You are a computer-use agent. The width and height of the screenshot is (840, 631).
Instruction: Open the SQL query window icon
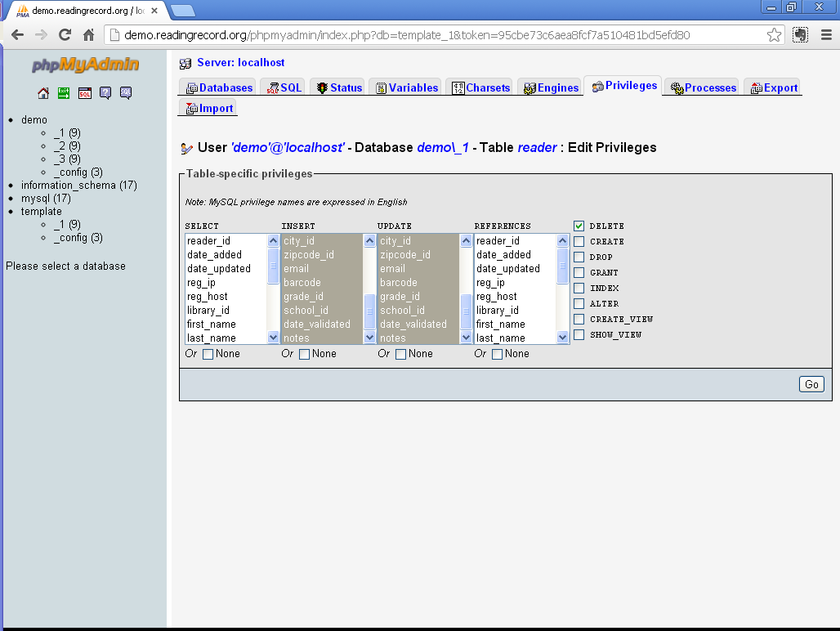pos(84,93)
